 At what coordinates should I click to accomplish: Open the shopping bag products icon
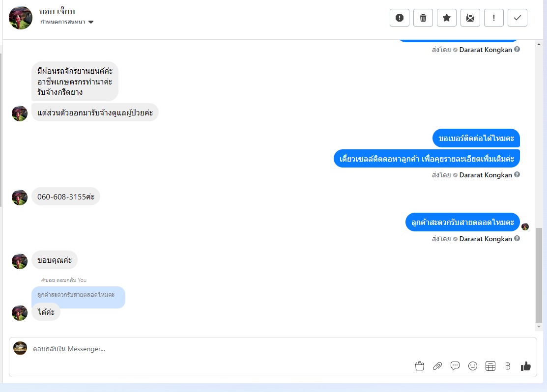420,366
